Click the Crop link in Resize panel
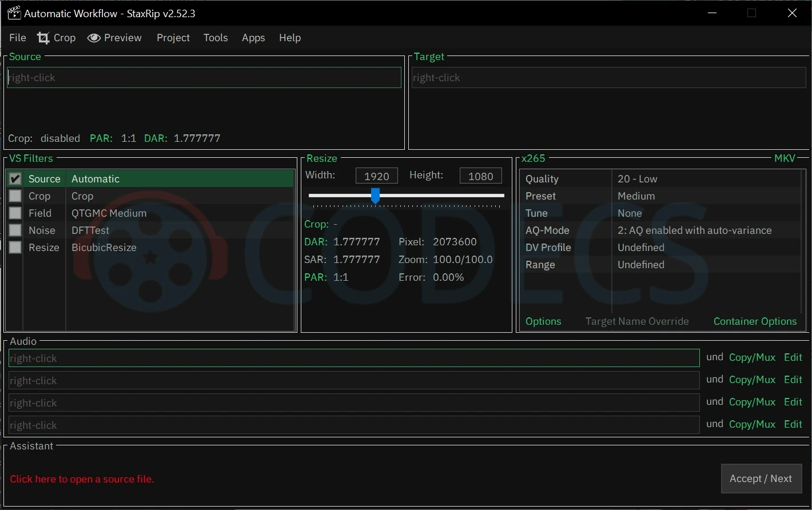 (317, 224)
